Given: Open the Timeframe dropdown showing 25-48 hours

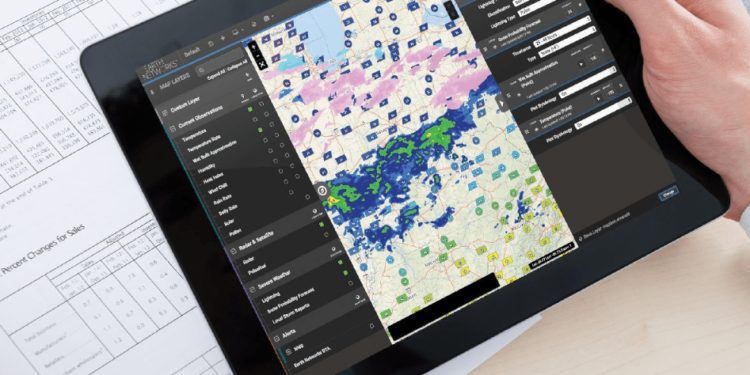Looking at the screenshot, I should coord(563,31).
